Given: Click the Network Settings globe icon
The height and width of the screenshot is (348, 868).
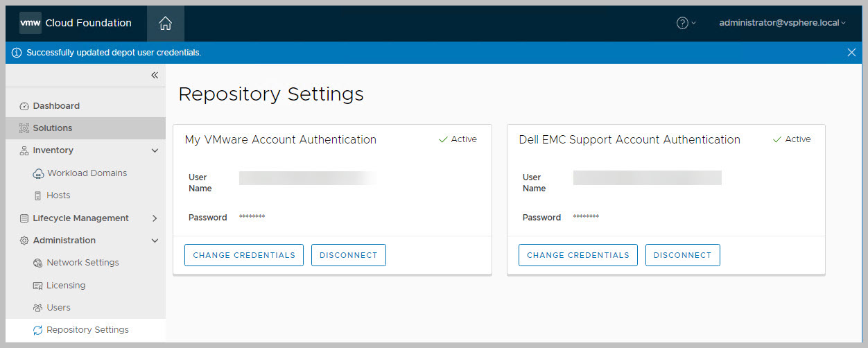Looking at the screenshot, I should pyautogui.click(x=38, y=263).
